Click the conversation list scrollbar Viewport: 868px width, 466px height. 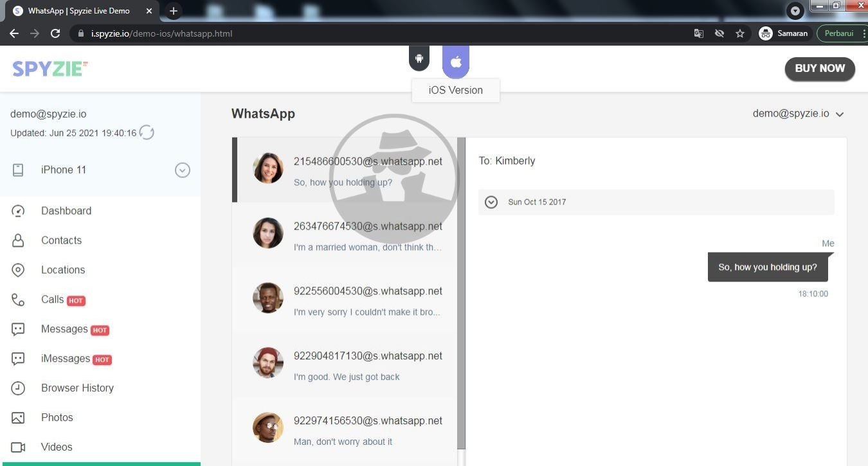click(x=461, y=293)
